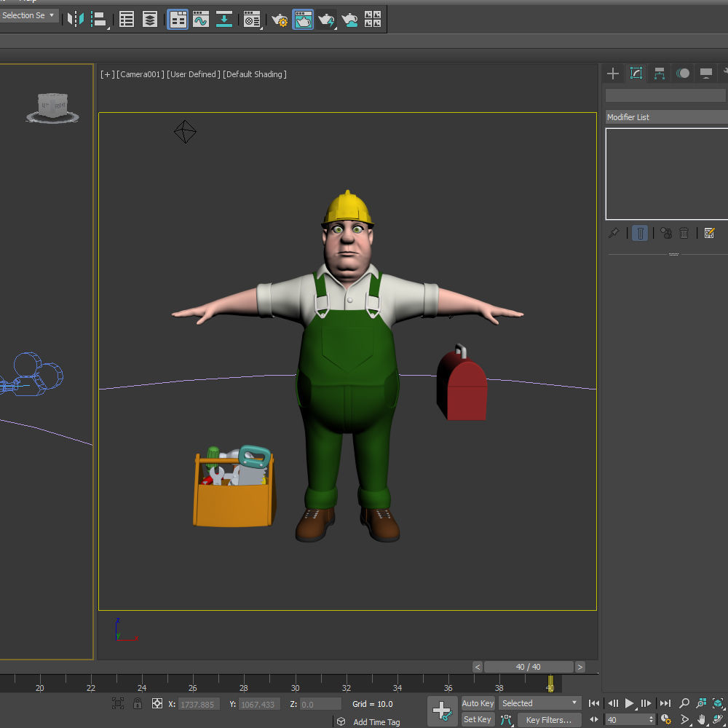Open the Layer Explorer icon

(x=149, y=19)
